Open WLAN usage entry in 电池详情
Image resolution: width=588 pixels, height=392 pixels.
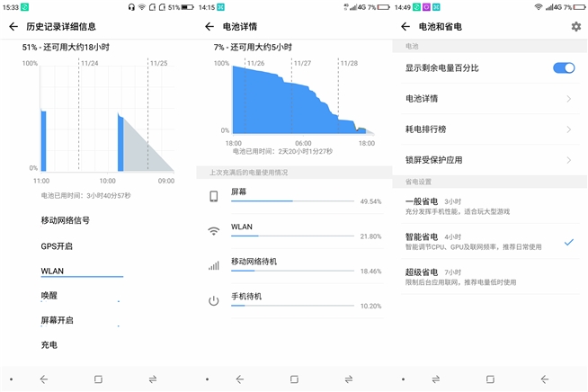pos(294,231)
